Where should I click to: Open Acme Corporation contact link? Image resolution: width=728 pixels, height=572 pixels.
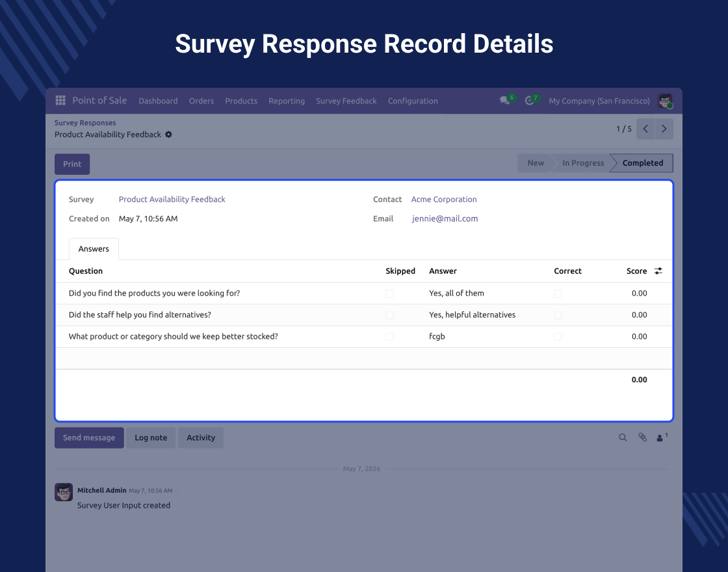[444, 199]
